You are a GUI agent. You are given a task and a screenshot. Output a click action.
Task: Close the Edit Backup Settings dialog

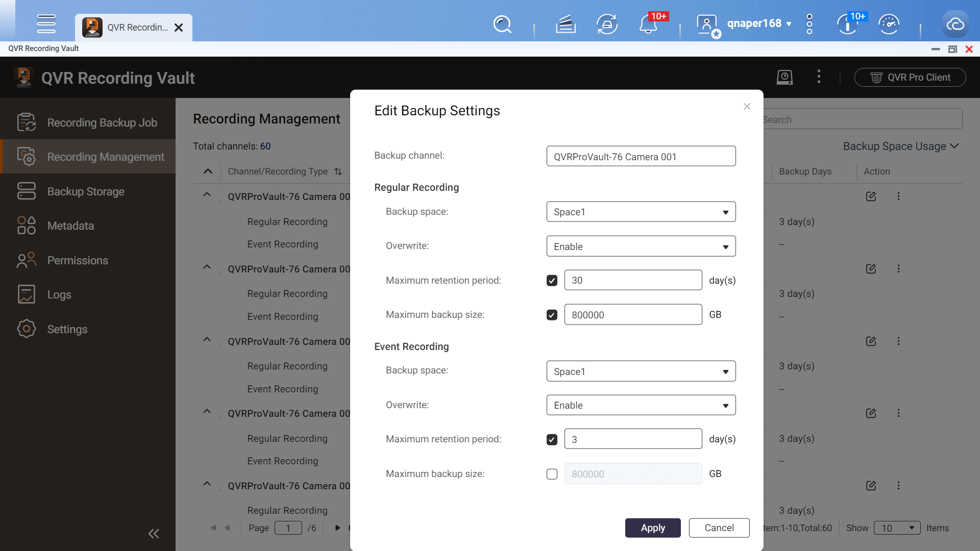click(x=747, y=106)
